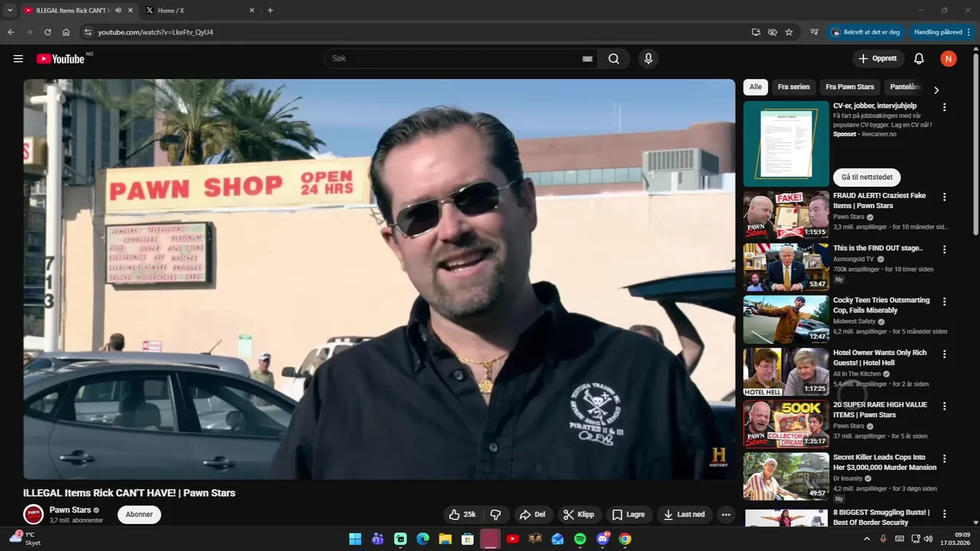
Task: Open media control icon in Chrome toolbar
Action: [x=814, y=32]
